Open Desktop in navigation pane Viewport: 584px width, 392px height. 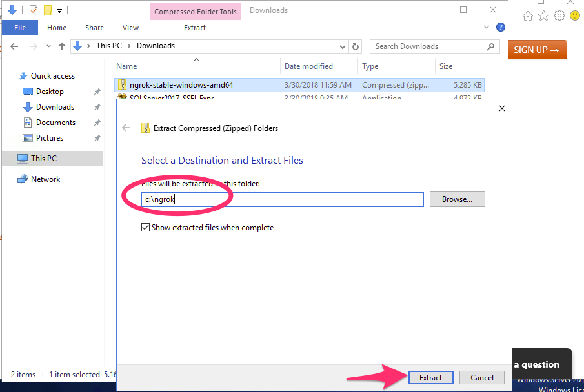50,92
